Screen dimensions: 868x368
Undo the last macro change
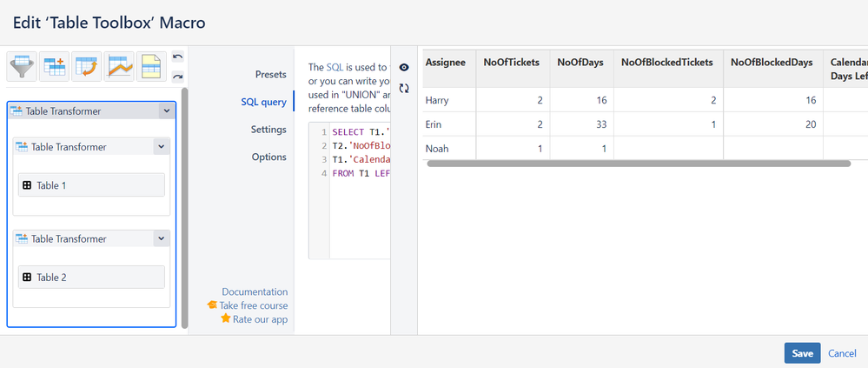click(178, 57)
